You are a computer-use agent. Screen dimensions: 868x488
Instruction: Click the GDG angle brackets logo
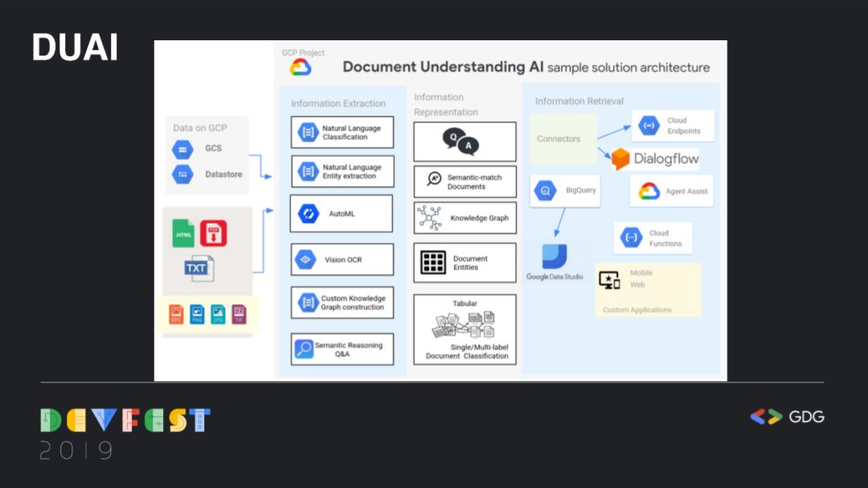tap(766, 416)
